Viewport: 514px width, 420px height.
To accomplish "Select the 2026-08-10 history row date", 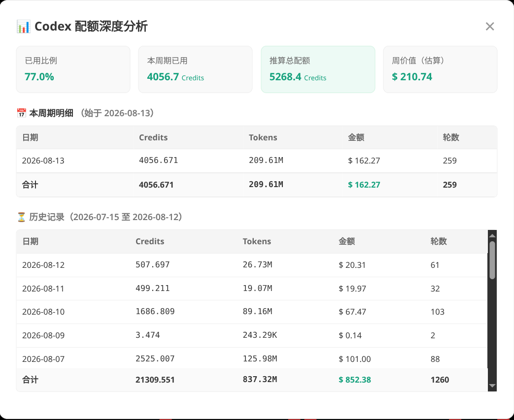I will (x=43, y=312).
